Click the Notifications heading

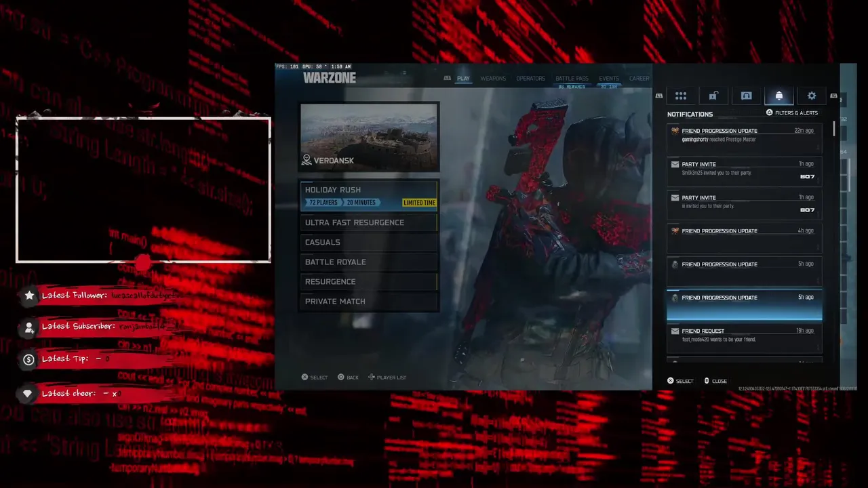690,115
